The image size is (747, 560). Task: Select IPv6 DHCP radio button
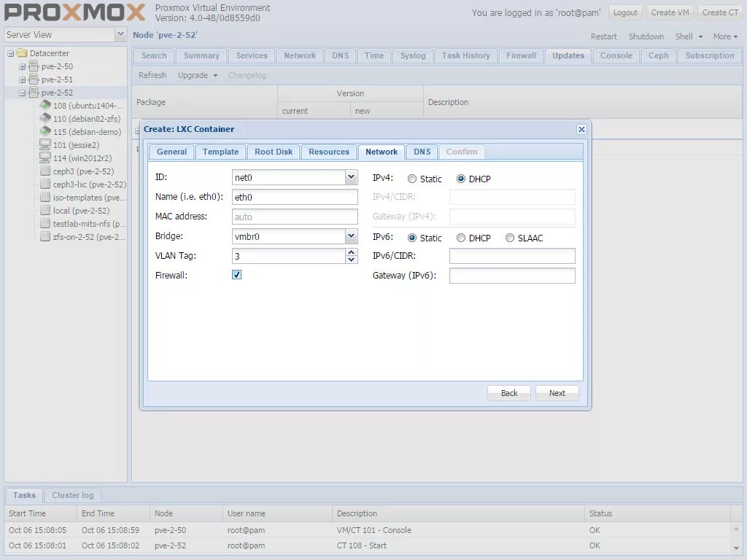[461, 238]
